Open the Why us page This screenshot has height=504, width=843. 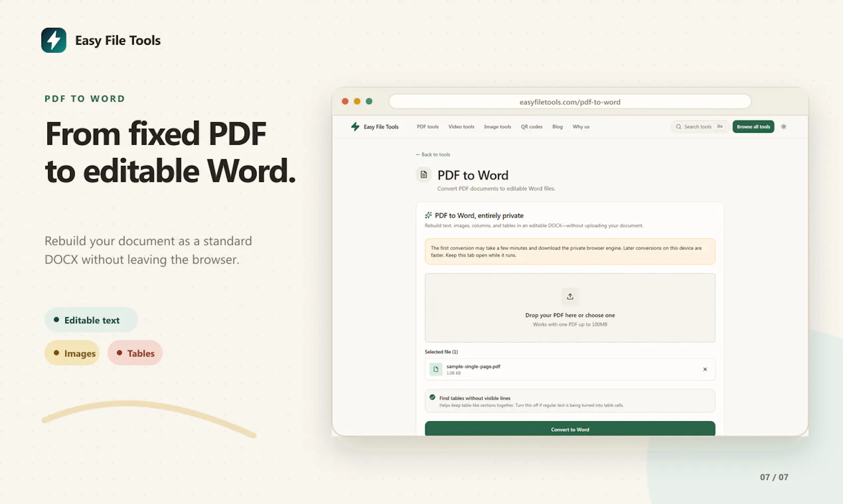[581, 126]
